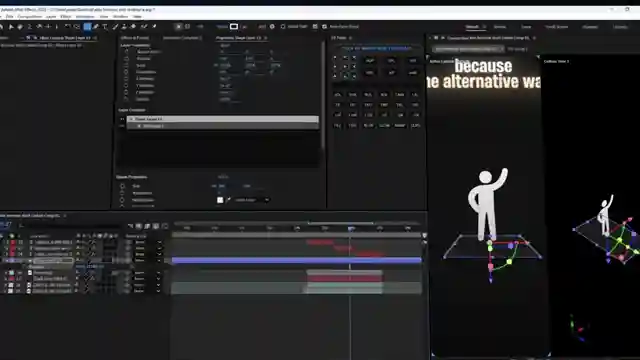Select the Roto Brush tool
This screenshot has width=640, height=360.
tap(144, 27)
